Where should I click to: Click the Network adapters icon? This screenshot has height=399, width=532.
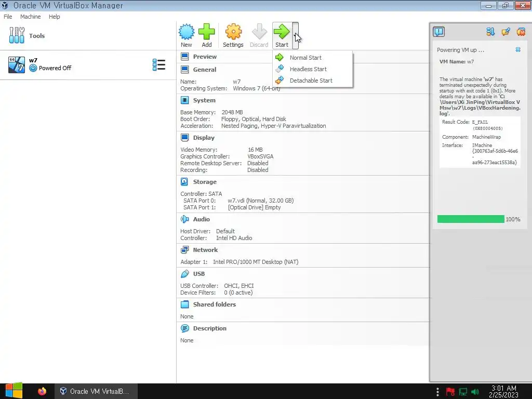[184, 250]
